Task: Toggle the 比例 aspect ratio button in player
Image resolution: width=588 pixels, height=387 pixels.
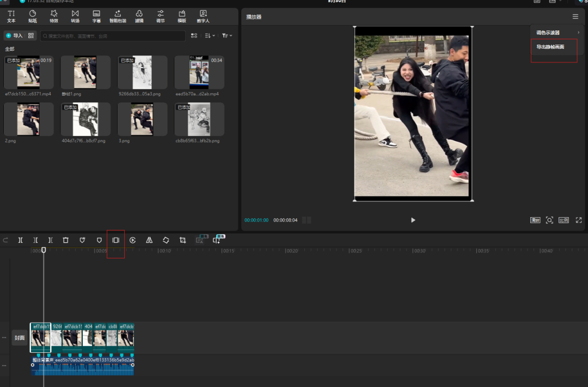Action: tap(563, 220)
